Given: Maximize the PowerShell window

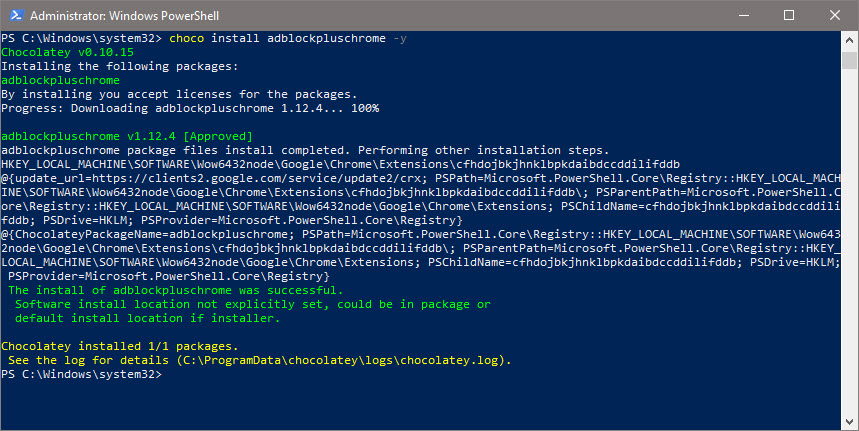Looking at the screenshot, I should coord(788,16).
